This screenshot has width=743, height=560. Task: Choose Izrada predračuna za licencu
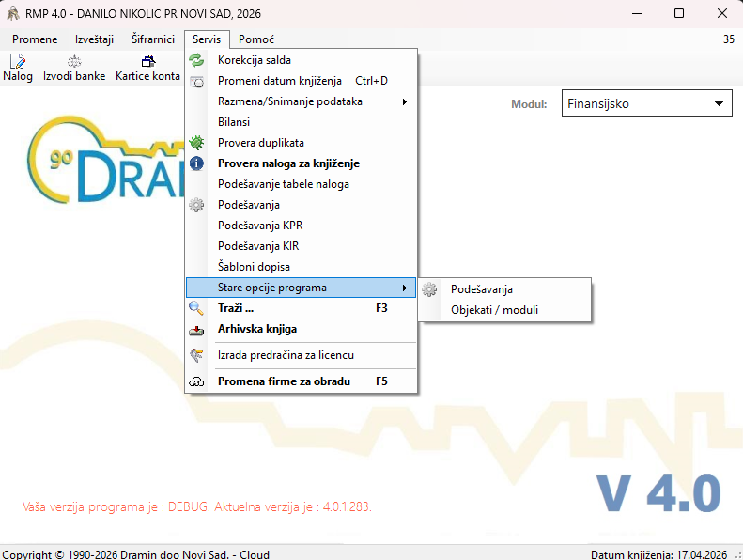coord(301,355)
